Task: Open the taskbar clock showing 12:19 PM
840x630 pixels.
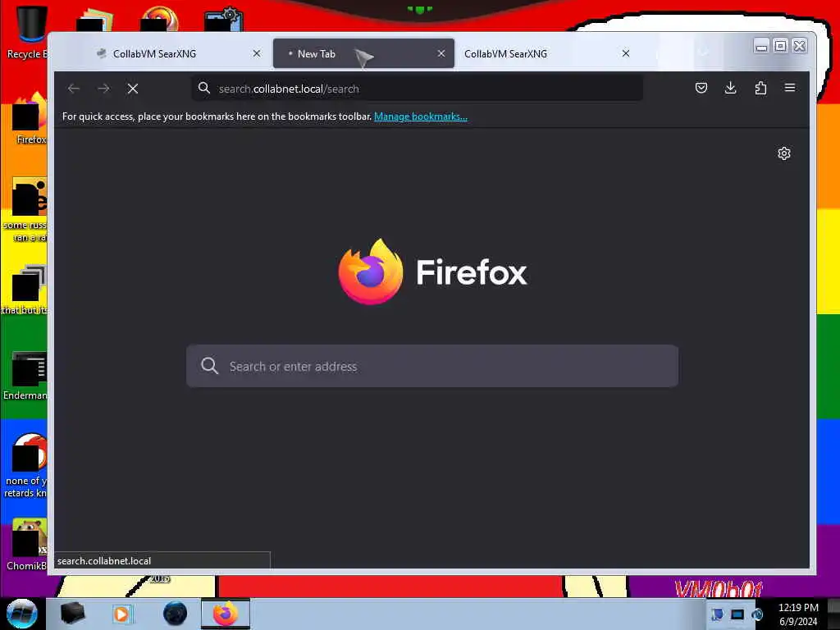Action: 798,614
